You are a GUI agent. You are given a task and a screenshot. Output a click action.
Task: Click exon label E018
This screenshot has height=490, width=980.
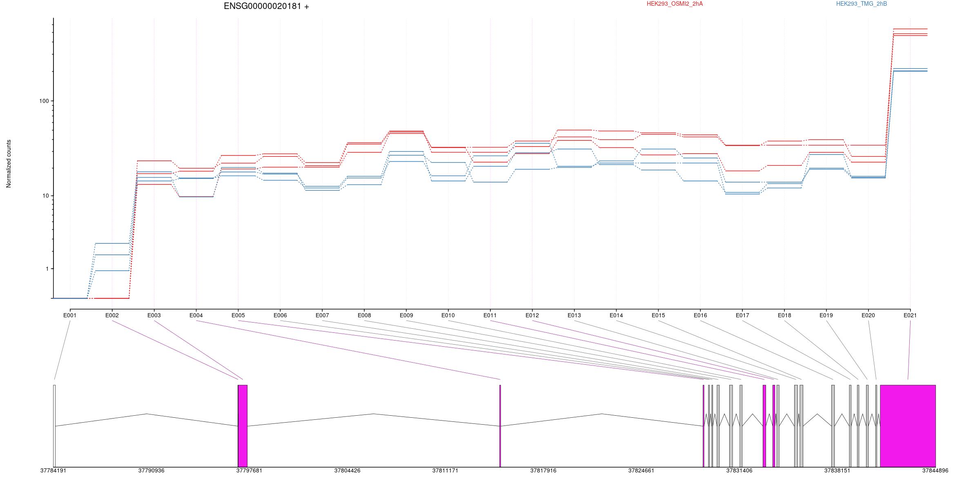[x=784, y=315]
